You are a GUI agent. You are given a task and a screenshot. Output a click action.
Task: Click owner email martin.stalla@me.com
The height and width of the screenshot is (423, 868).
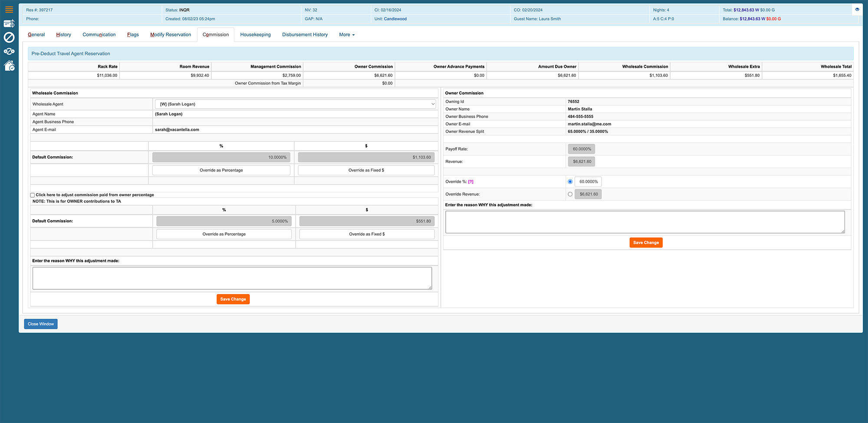589,124
